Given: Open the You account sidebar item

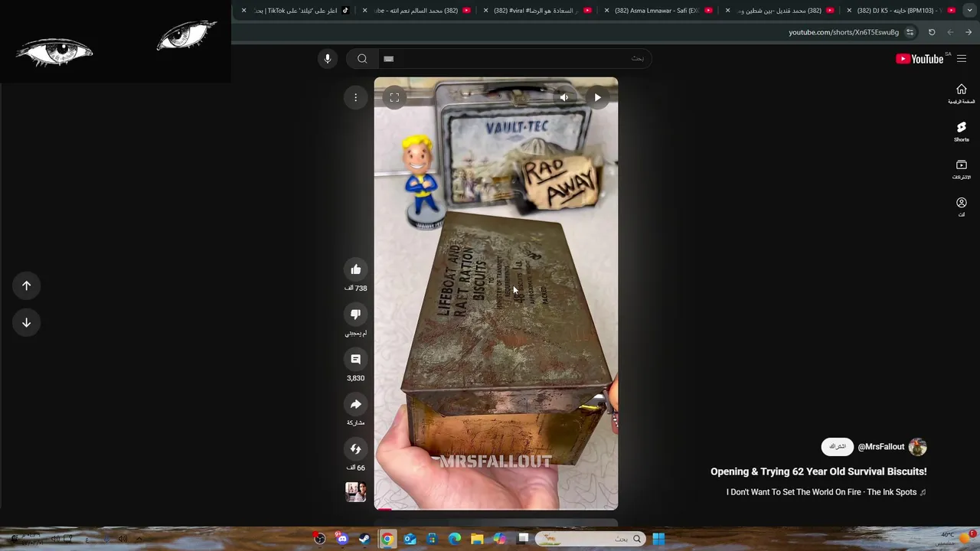Looking at the screenshot, I should [x=962, y=207].
